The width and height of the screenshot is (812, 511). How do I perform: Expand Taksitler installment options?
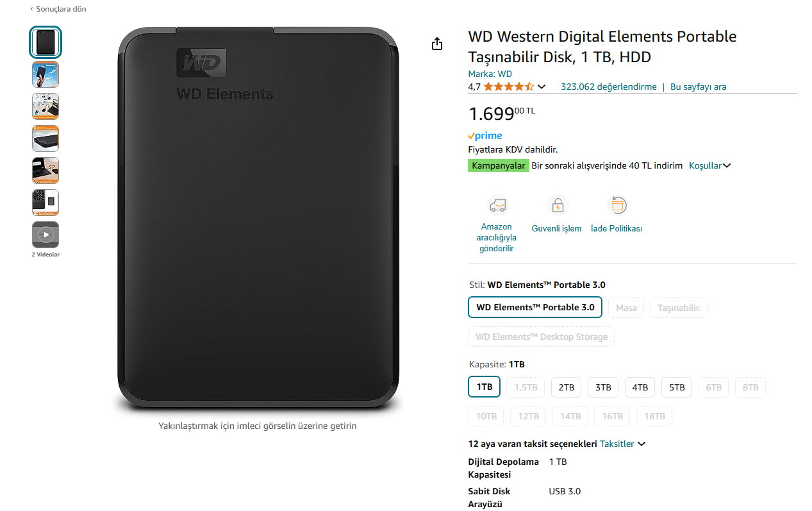click(x=622, y=444)
